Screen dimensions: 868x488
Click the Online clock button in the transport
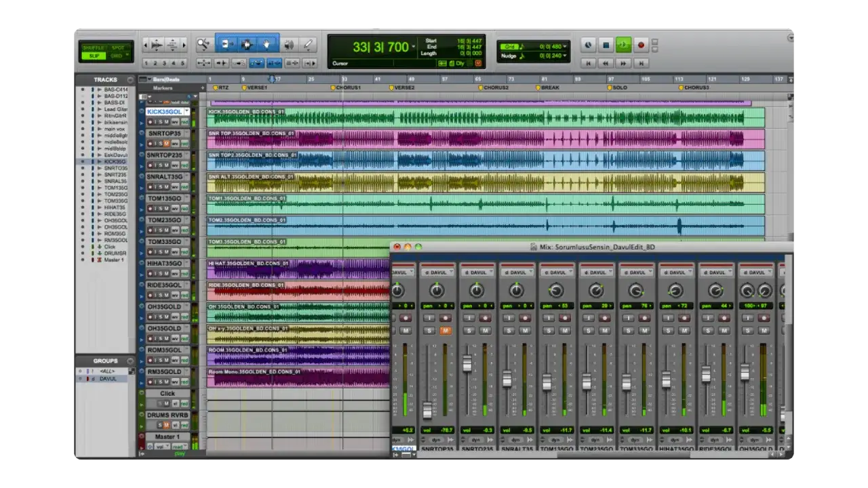pos(588,45)
